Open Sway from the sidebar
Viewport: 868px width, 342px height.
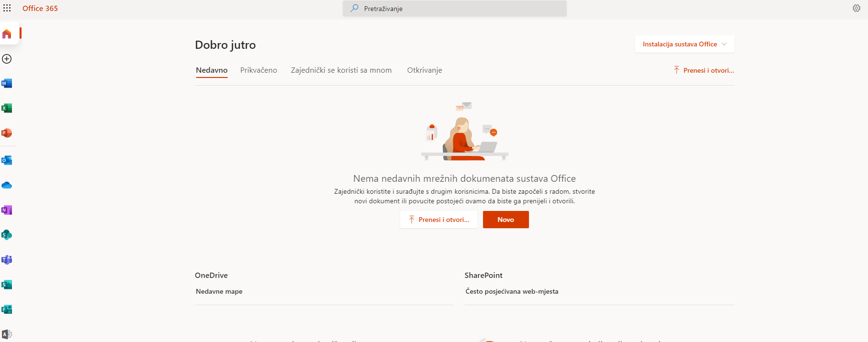[x=7, y=285]
